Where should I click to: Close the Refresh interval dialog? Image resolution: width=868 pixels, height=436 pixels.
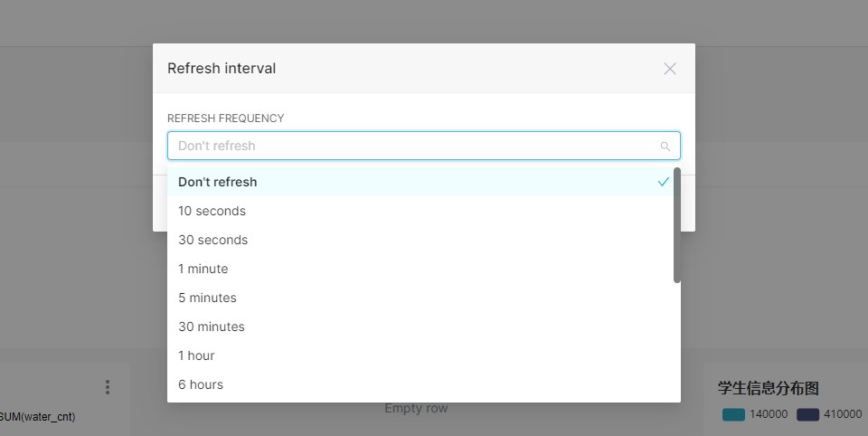[x=670, y=69]
